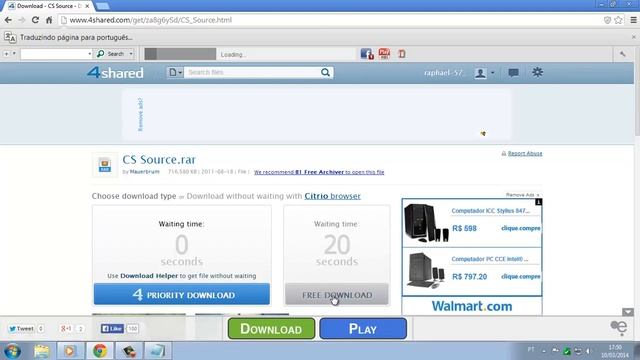
Task: Focus the Search files input field
Action: tap(252, 73)
